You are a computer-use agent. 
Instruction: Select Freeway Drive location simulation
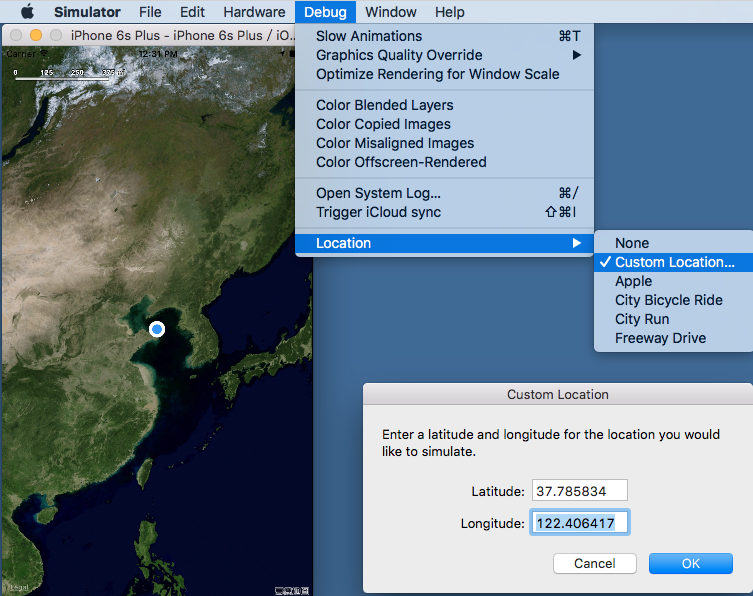pos(660,338)
